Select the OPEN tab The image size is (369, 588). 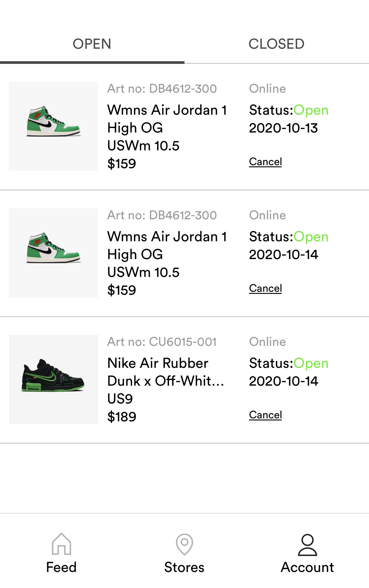[92, 44]
